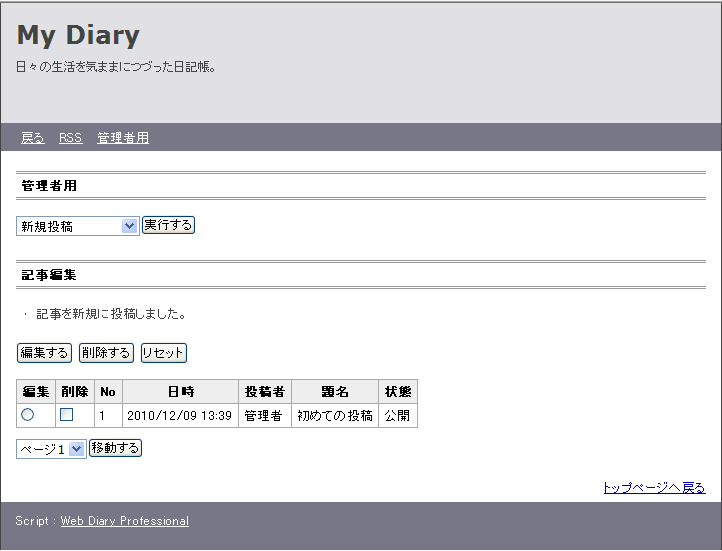Click the 日時 column header
Viewport: 722px width, 551px height.
point(180,392)
